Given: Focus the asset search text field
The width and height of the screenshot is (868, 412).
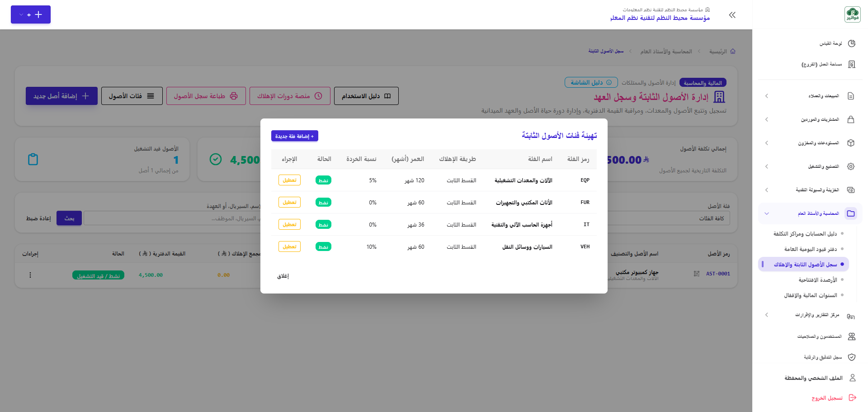Looking at the screenshot, I should 172,218.
